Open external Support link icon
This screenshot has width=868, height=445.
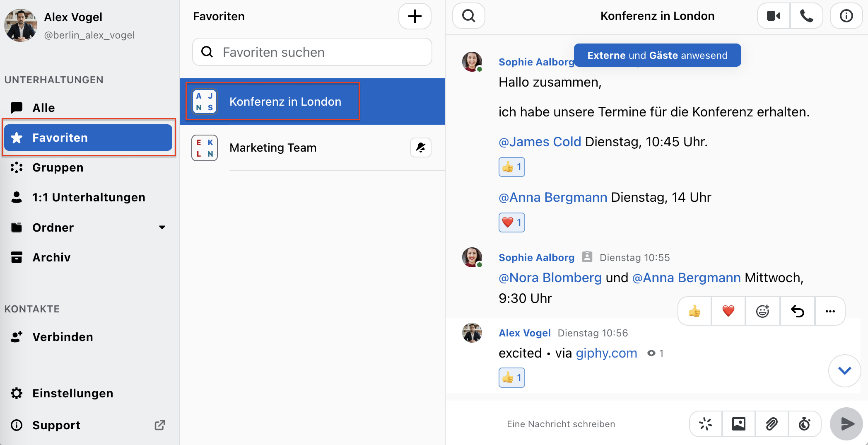click(x=160, y=425)
